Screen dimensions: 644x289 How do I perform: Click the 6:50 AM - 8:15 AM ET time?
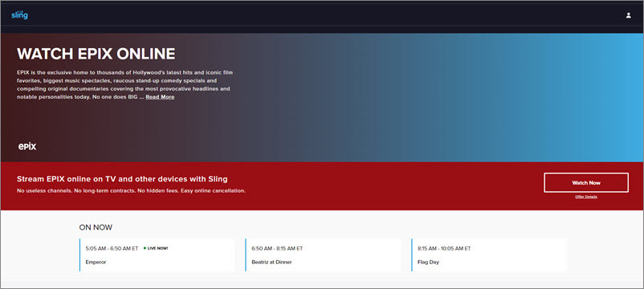[x=277, y=249]
